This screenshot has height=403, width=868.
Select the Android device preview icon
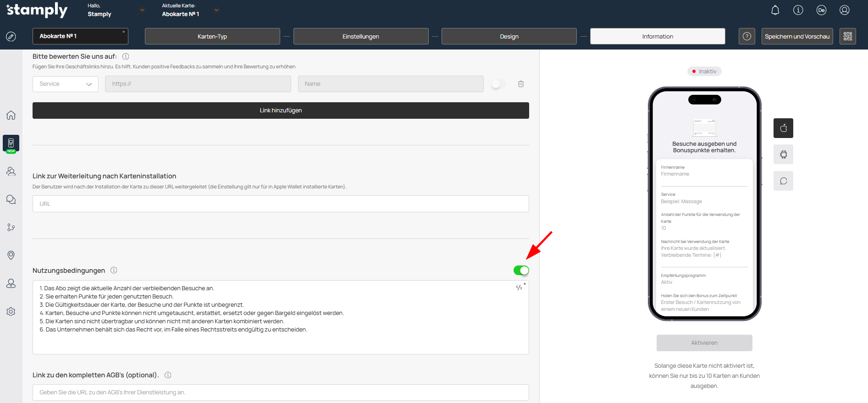click(x=783, y=155)
